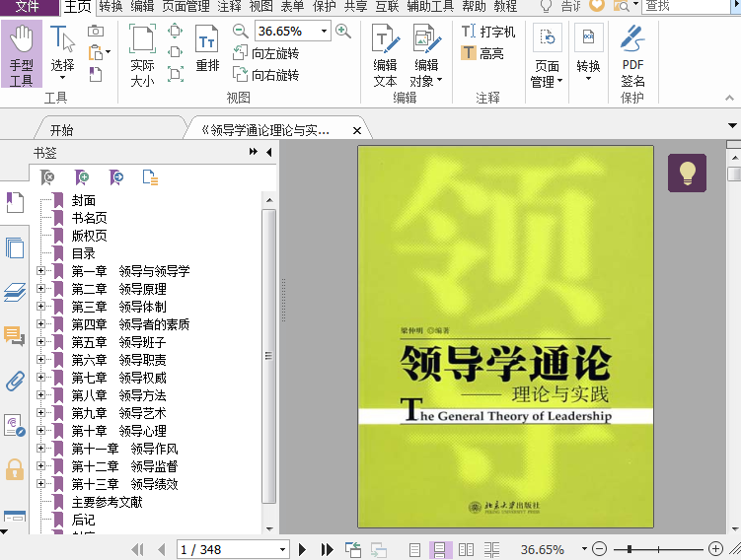Open the Attachments paperclip panel icon

pos(15,381)
